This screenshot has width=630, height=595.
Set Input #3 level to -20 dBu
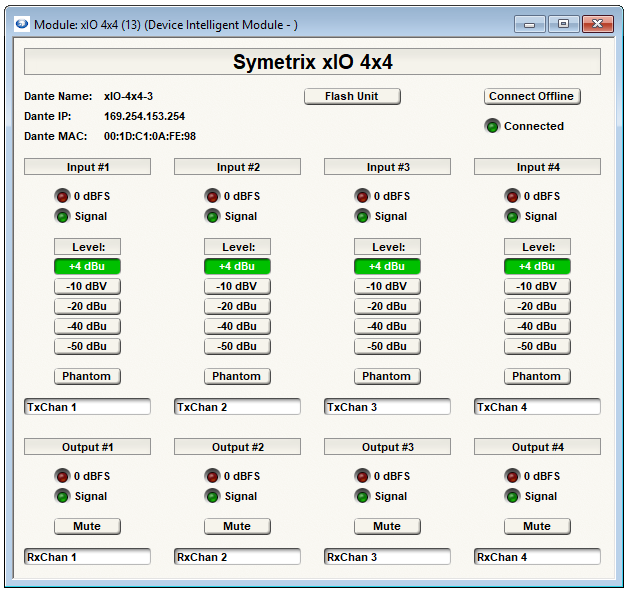click(x=387, y=307)
